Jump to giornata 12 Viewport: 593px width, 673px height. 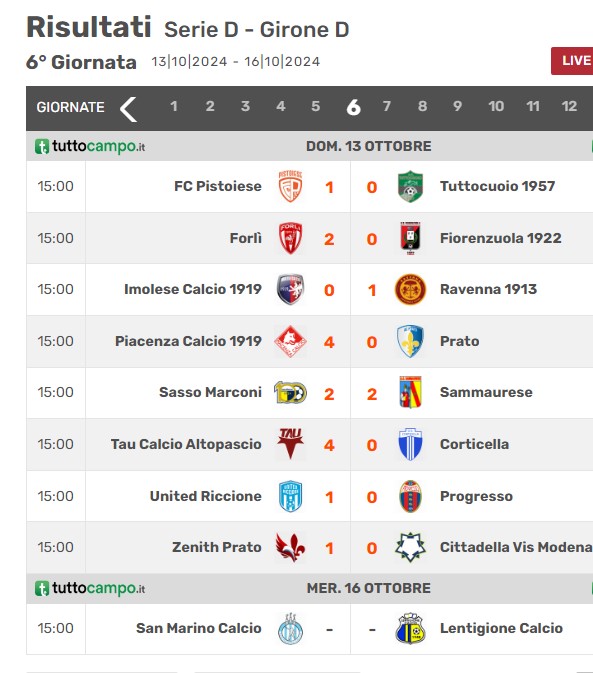tap(569, 106)
